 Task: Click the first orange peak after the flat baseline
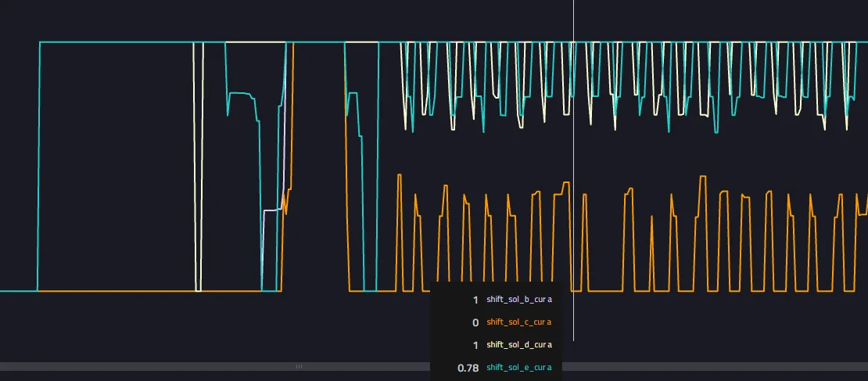pos(400,176)
